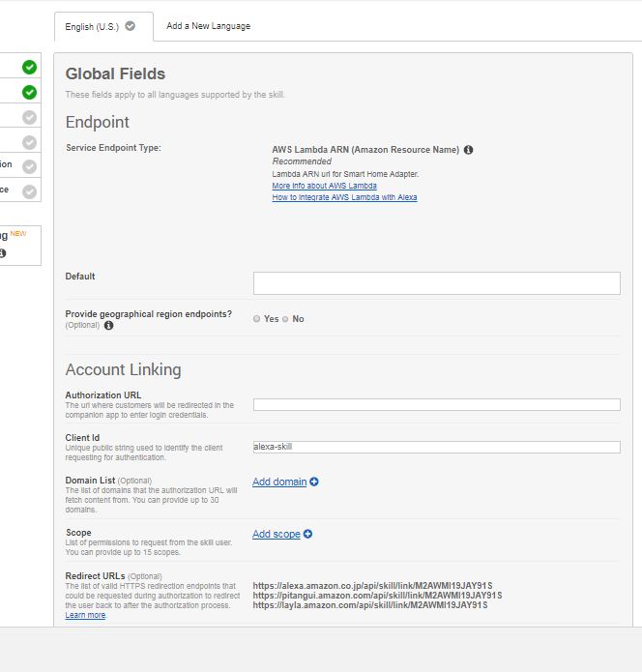Click the Default endpoint input field
The height and width of the screenshot is (672, 642).
(436, 283)
